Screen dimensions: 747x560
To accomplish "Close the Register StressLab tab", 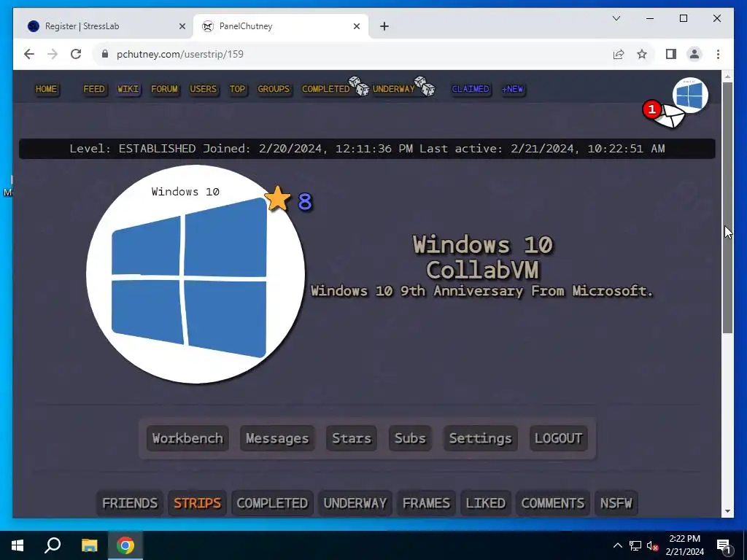I will pyautogui.click(x=182, y=26).
